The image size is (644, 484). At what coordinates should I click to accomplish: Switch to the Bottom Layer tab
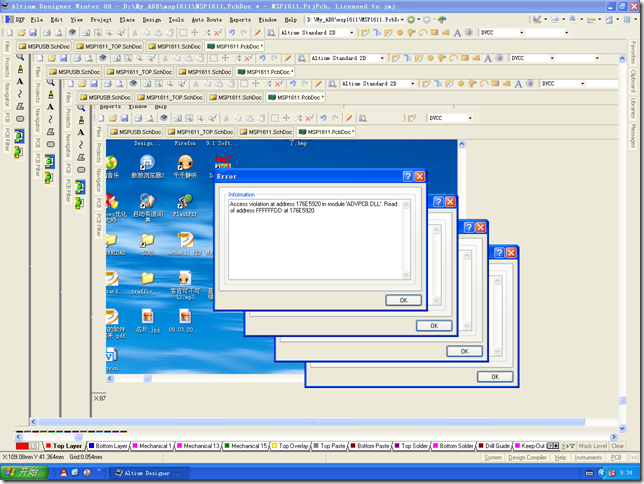(108, 446)
